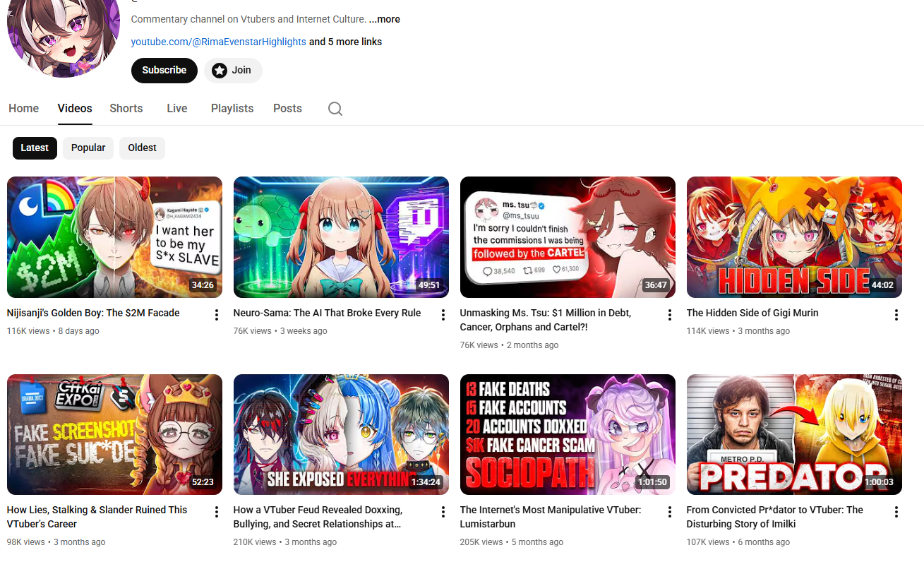This screenshot has width=924, height=562.
Task: Search the channel with the magnifier icon
Action: click(335, 109)
